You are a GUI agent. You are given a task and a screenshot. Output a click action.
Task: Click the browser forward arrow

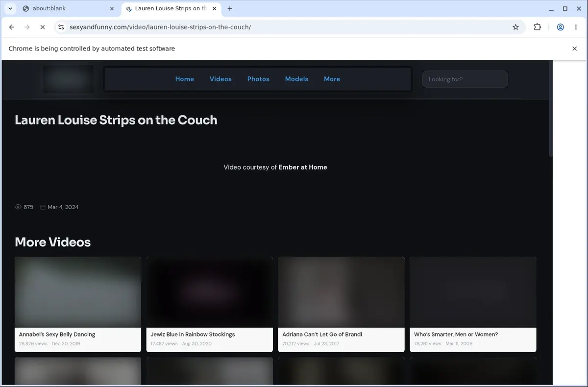point(27,27)
